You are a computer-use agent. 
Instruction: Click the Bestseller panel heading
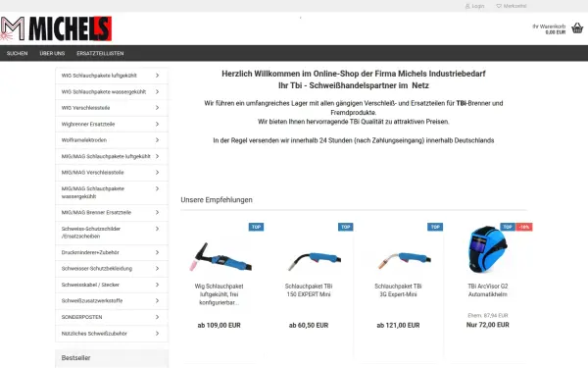[x=75, y=358]
